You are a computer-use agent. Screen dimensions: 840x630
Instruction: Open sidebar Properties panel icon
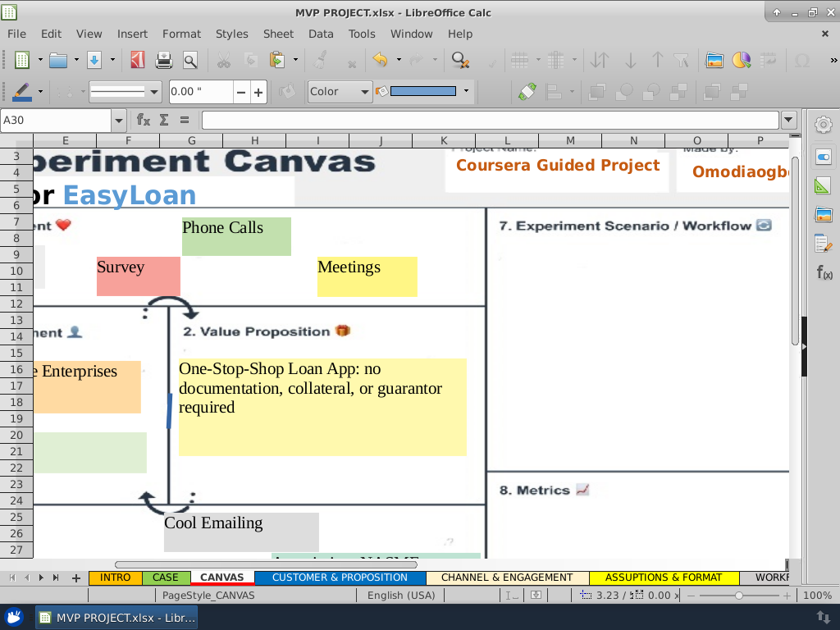point(824,157)
